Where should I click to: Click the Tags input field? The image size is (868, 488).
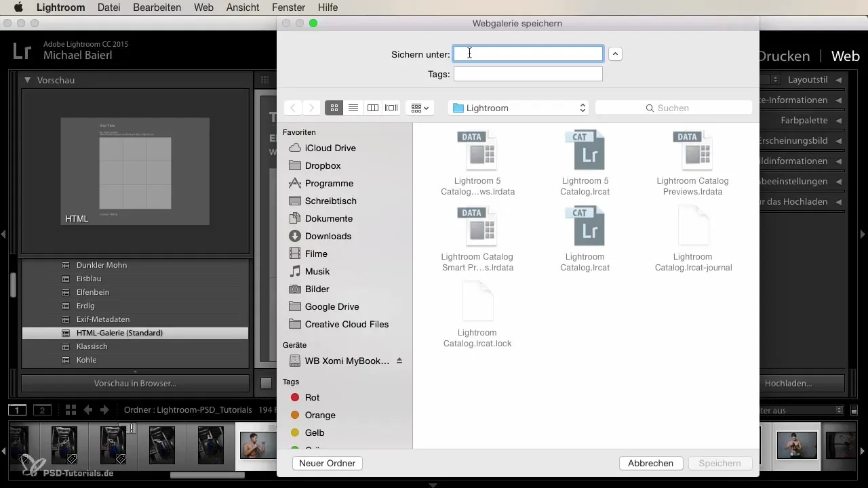(528, 74)
